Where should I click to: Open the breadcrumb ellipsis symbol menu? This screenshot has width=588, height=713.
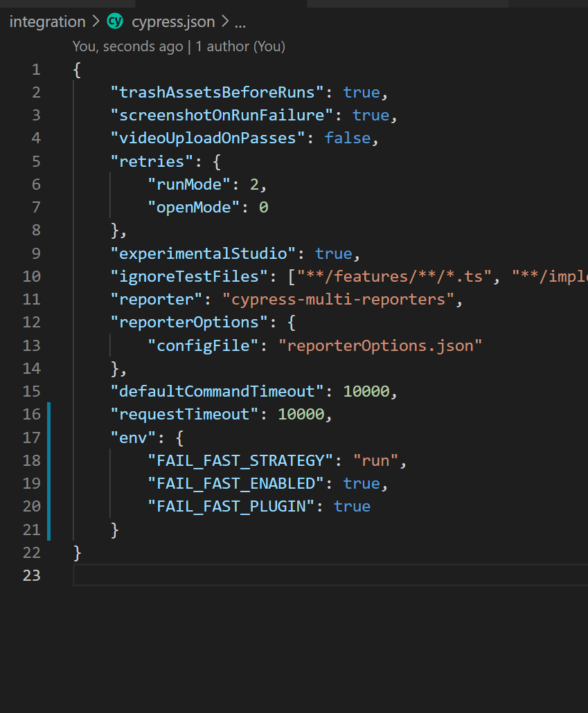240,23
